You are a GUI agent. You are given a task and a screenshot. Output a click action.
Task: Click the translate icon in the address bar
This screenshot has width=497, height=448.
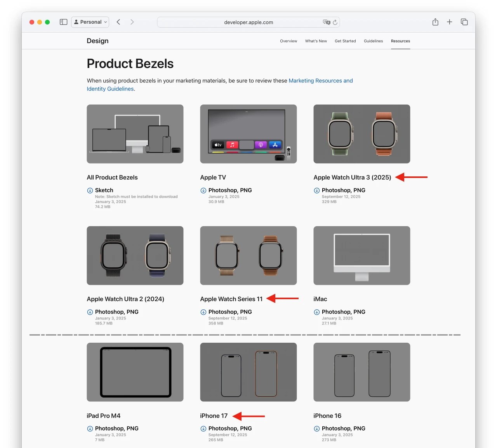(327, 22)
